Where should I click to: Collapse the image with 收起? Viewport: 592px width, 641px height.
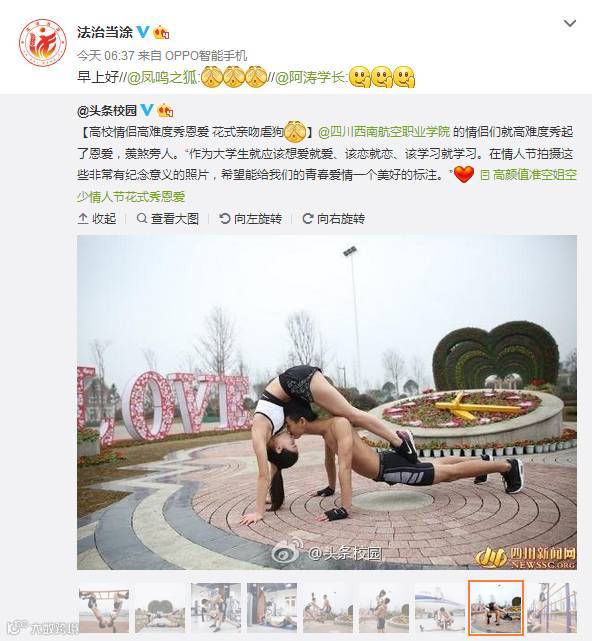point(97,219)
